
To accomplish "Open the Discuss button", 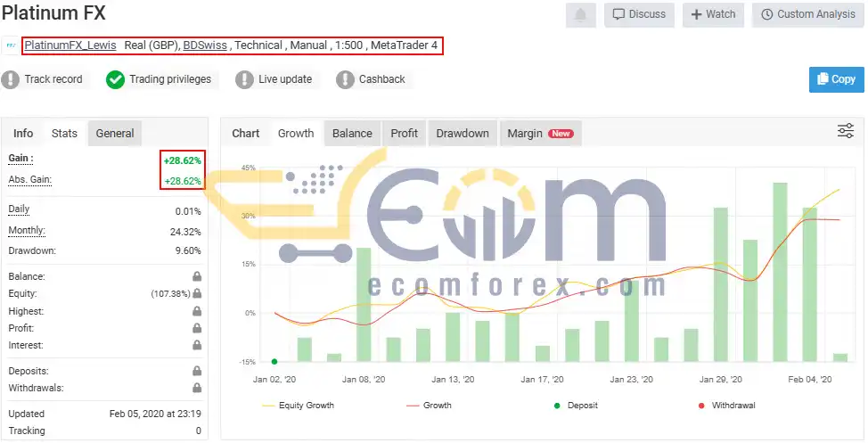I will click(x=639, y=15).
